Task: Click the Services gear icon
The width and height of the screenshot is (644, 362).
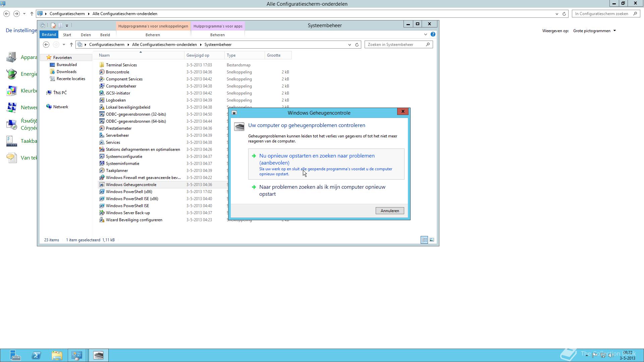Action: coord(102,142)
